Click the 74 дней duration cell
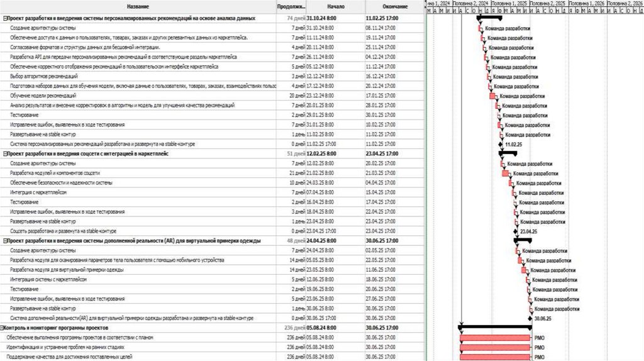Screen dimensions: 644x361 [x=296, y=18]
